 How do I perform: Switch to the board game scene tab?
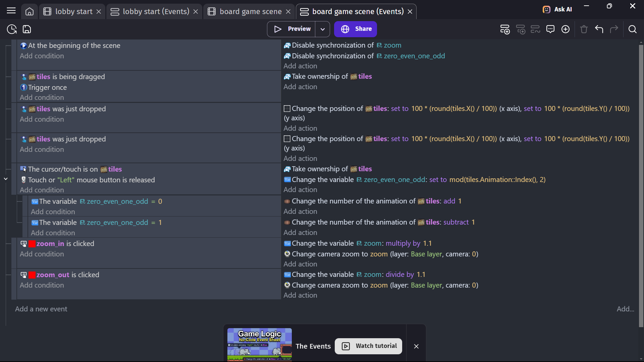(250, 11)
